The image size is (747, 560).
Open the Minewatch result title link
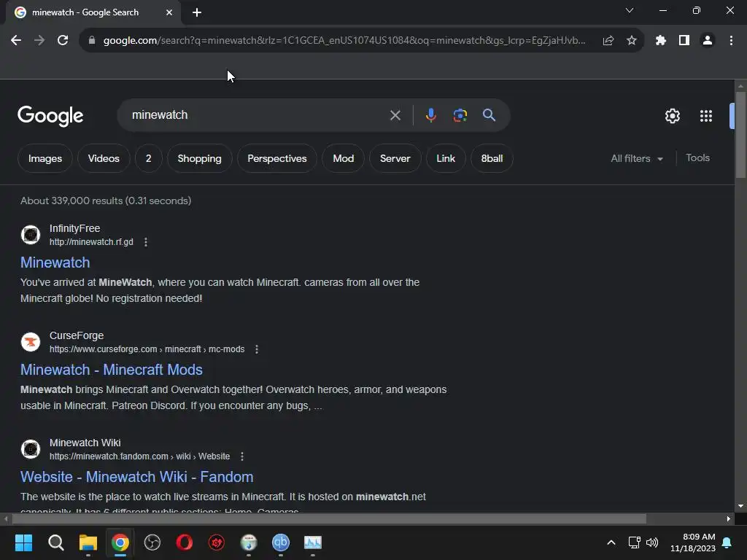click(x=55, y=262)
